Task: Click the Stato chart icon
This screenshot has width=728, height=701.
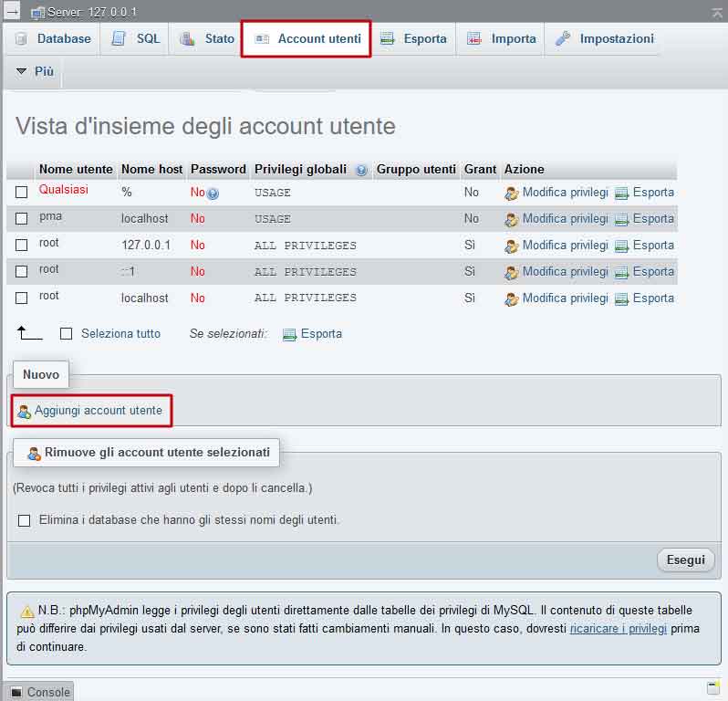Action: [187, 39]
